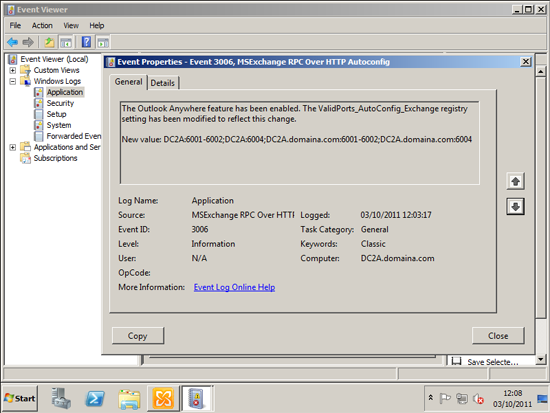Click the Level value Information
The width and height of the screenshot is (550, 413).
[x=213, y=244]
